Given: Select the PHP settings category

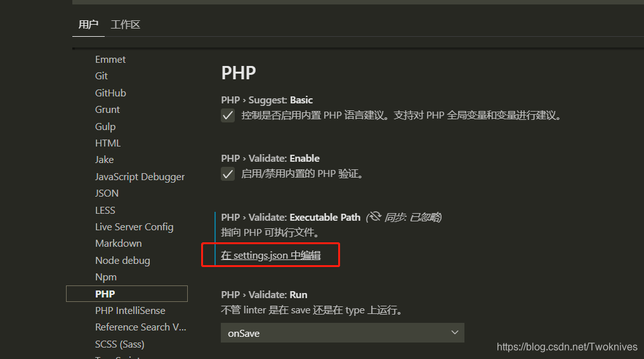Looking at the screenshot, I should tap(127, 294).
